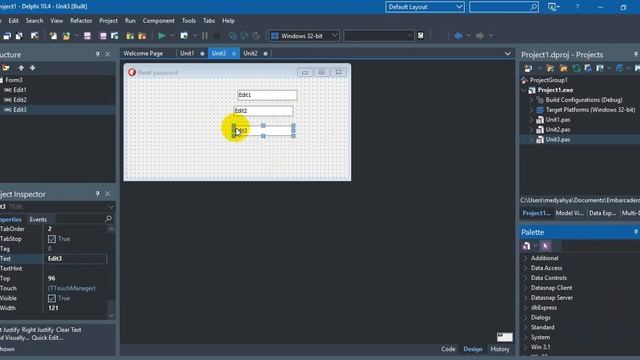The width and height of the screenshot is (640, 360).
Task: Click the designer minimap icon
Action: click(x=505, y=337)
